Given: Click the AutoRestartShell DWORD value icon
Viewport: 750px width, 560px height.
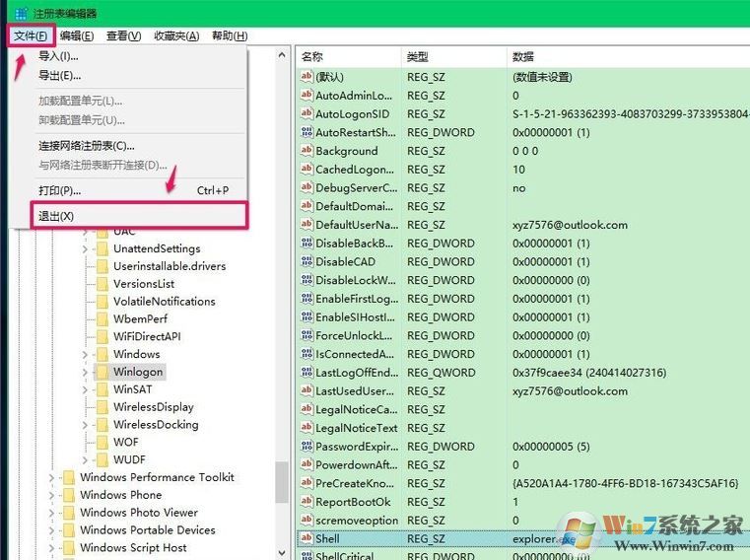Looking at the screenshot, I should click(306, 132).
